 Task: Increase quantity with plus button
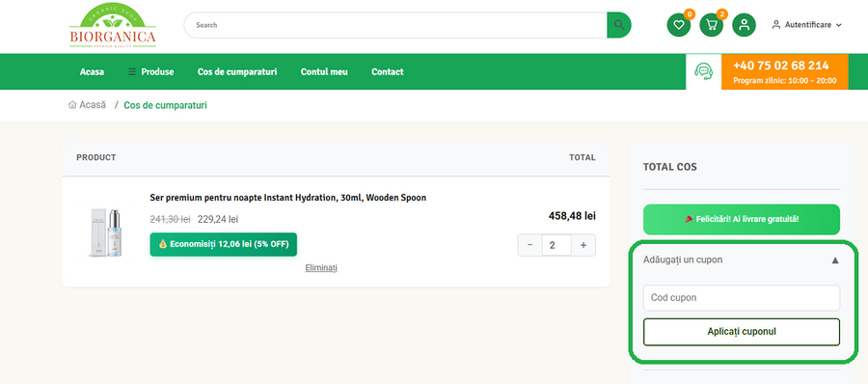click(583, 245)
